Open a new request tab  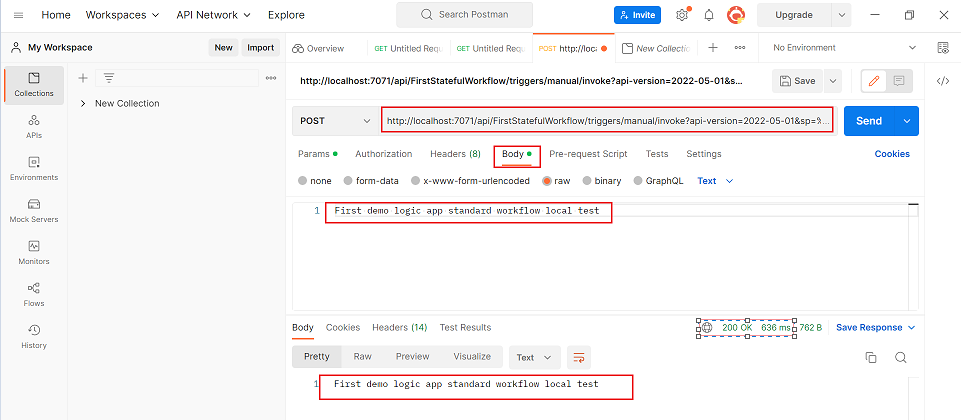click(x=713, y=48)
